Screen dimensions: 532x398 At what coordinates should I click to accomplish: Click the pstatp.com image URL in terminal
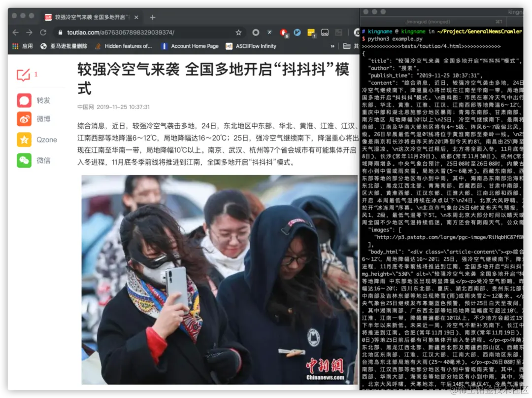tap(448, 237)
